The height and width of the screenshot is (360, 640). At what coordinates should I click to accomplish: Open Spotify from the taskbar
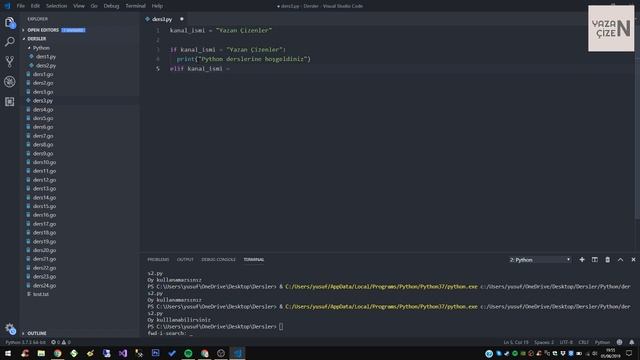[x=188, y=353]
